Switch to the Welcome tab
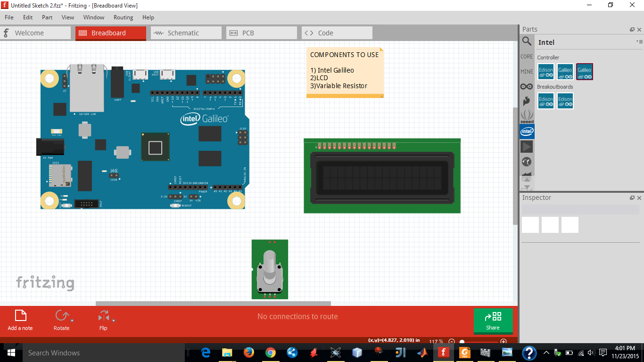The width and height of the screenshot is (644, 362). pyautogui.click(x=35, y=33)
